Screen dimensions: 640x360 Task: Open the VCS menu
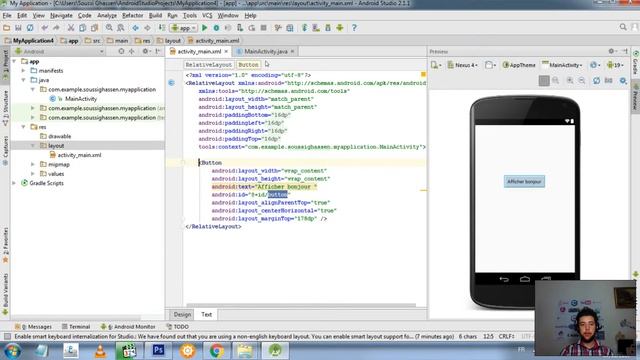tap(207, 16)
